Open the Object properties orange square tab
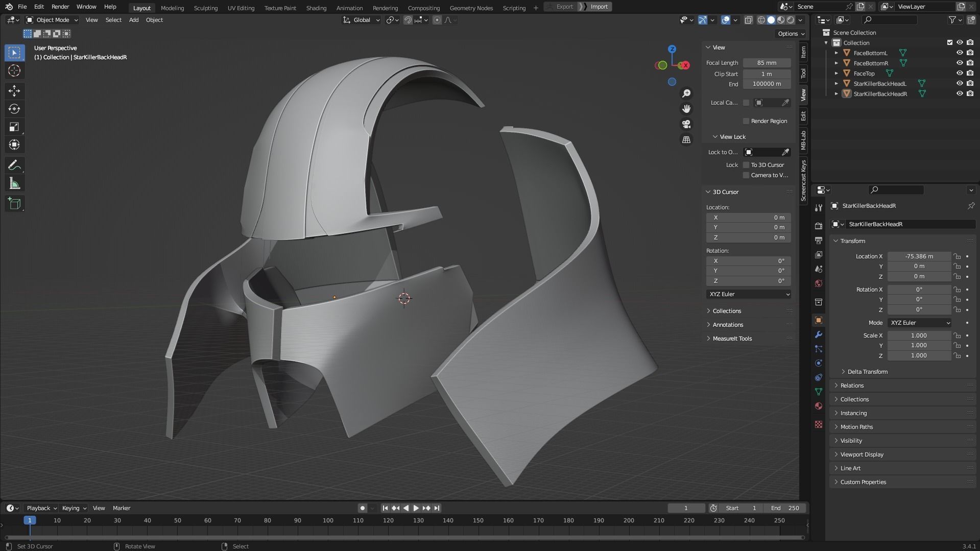Image resolution: width=980 pixels, height=551 pixels. pyautogui.click(x=819, y=320)
